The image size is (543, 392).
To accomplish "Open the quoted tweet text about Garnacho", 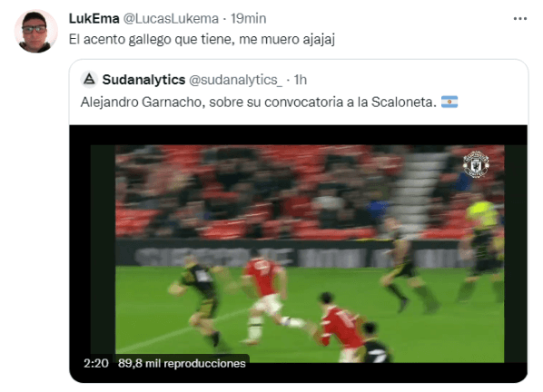I will tap(259, 102).
